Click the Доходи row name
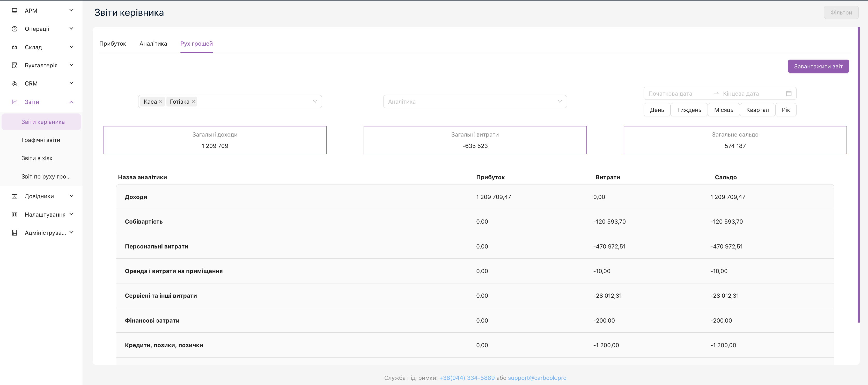868x385 pixels. (136, 197)
